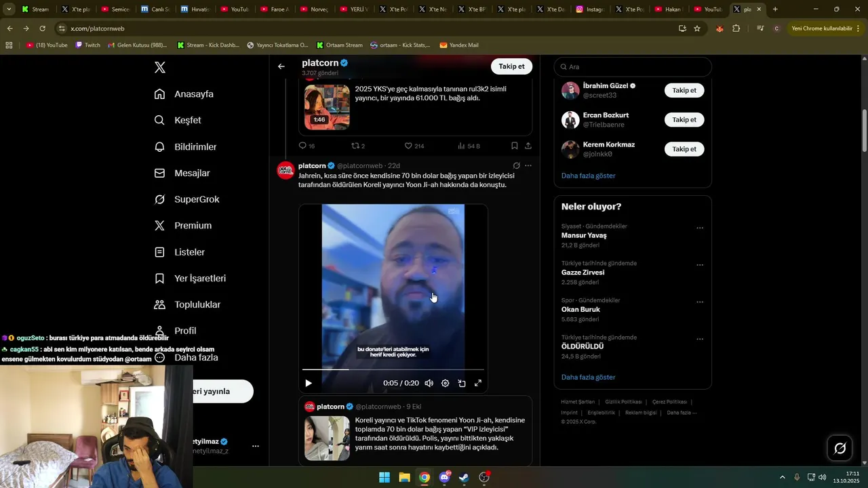Open Twitch bookmark
Image resolution: width=868 pixels, height=488 pixels.
pyautogui.click(x=88, y=45)
